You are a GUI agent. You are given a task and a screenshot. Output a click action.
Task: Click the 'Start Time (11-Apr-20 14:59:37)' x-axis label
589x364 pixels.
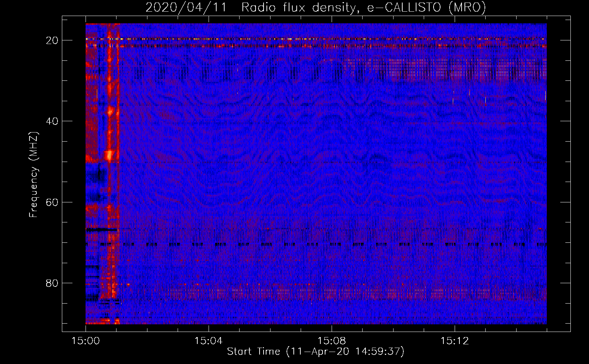(x=316, y=352)
